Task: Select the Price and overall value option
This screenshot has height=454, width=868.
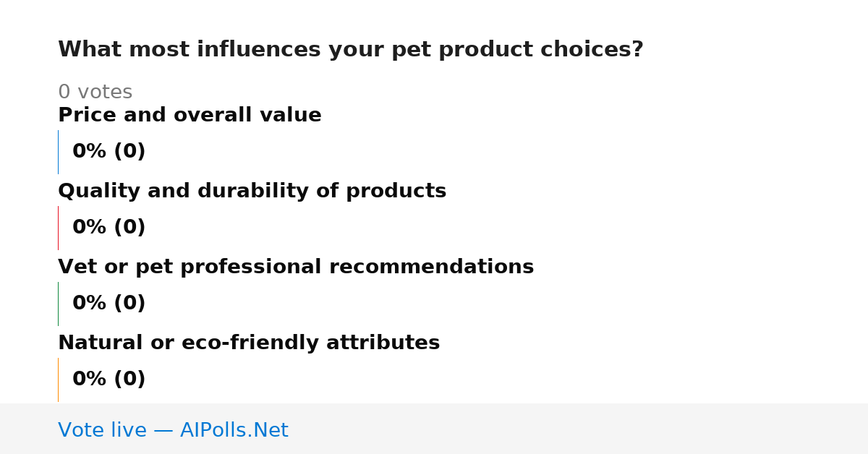Action: coord(190,115)
